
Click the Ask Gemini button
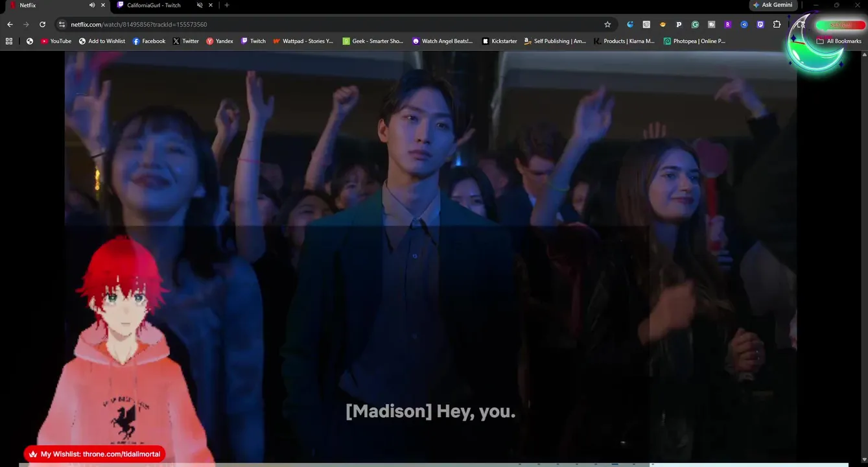[x=772, y=5]
